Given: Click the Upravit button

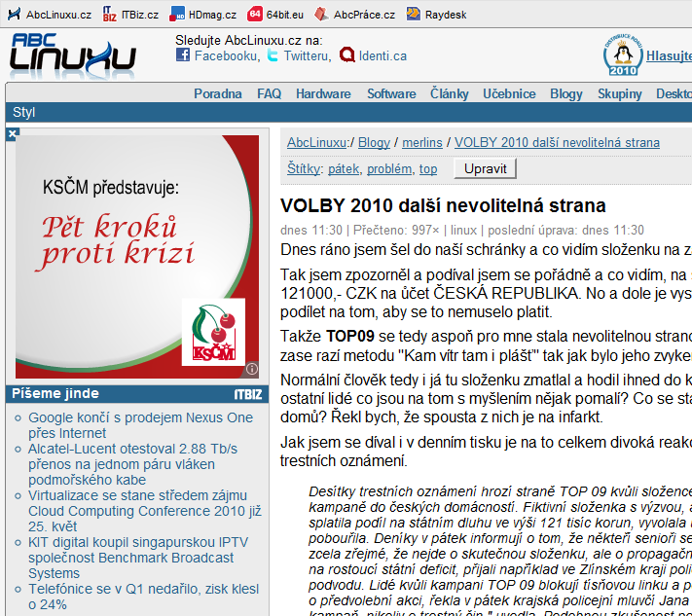Looking at the screenshot, I should point(485,168).
